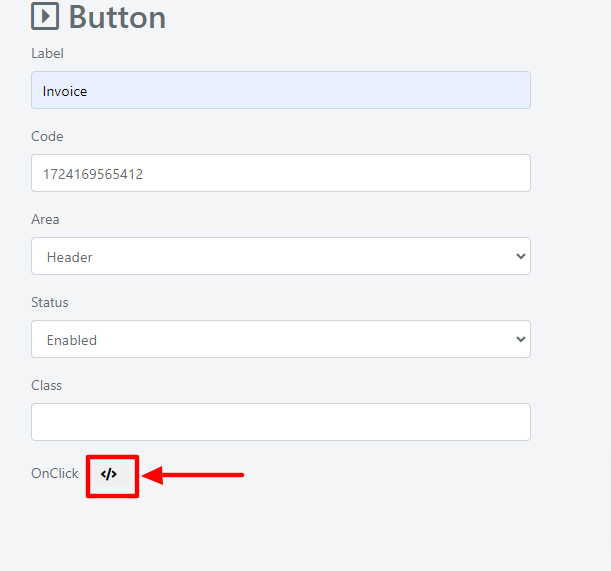The height and width of the screenshot is (571, 611).
Task: Open the OnClick code editor icon
Action: coord(109,474)
